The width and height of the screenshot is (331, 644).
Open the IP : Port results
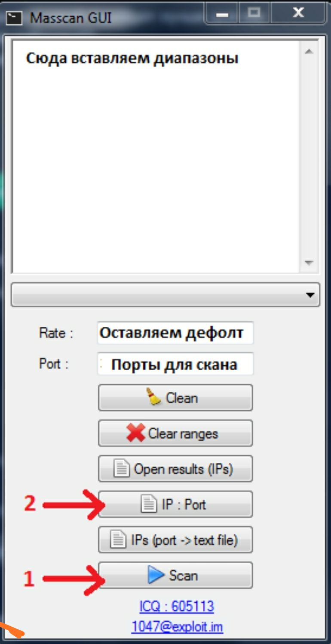(175, 504)
